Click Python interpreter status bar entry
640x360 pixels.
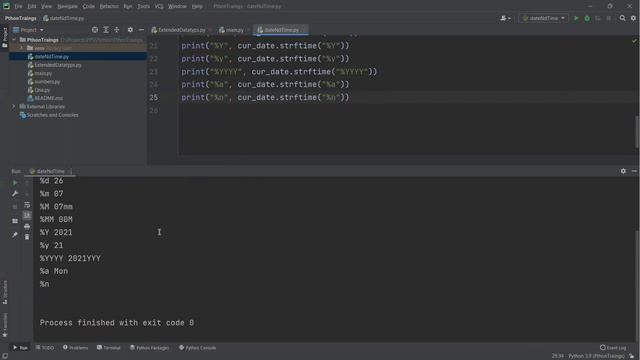(x=596, y=356)
